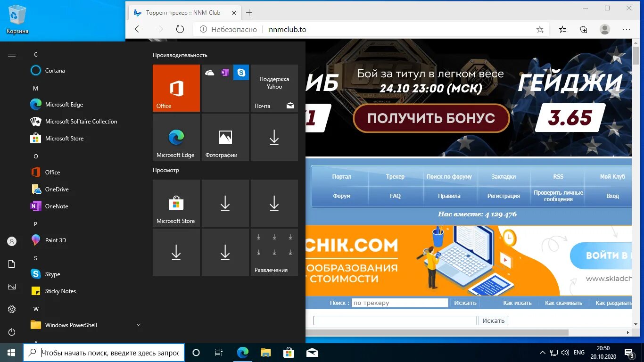644x362 pixels.
Task: Open Task View on the taskbar
Action: pos(219,353)
